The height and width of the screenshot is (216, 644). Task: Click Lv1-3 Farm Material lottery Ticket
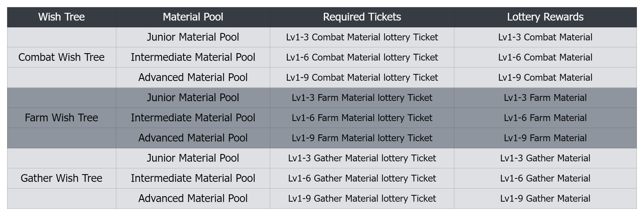tap(362, 98)
